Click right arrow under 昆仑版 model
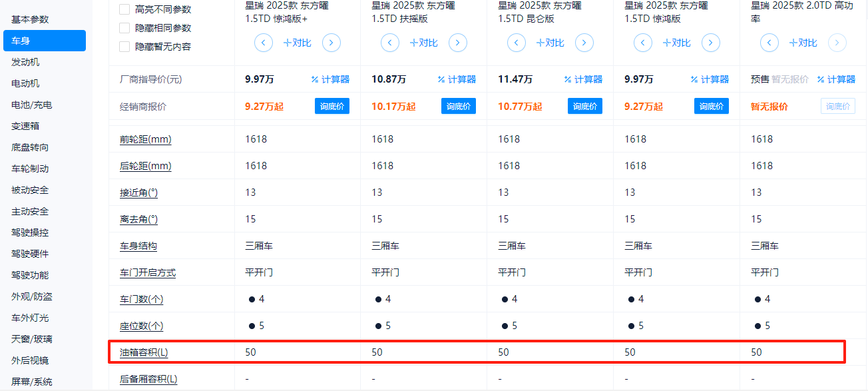This screenshot has width=868, height=391. tap(584, 43)
